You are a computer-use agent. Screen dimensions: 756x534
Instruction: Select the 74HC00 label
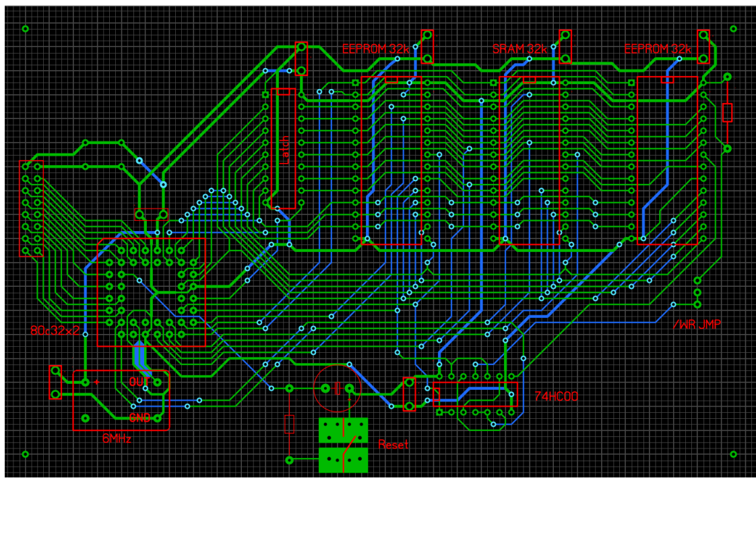click(x=556, y=397)
